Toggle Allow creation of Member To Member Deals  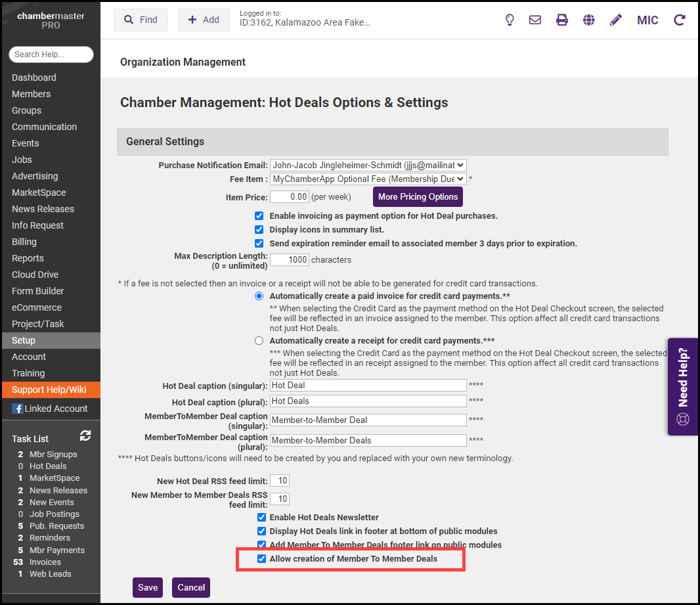pos(262,558)
